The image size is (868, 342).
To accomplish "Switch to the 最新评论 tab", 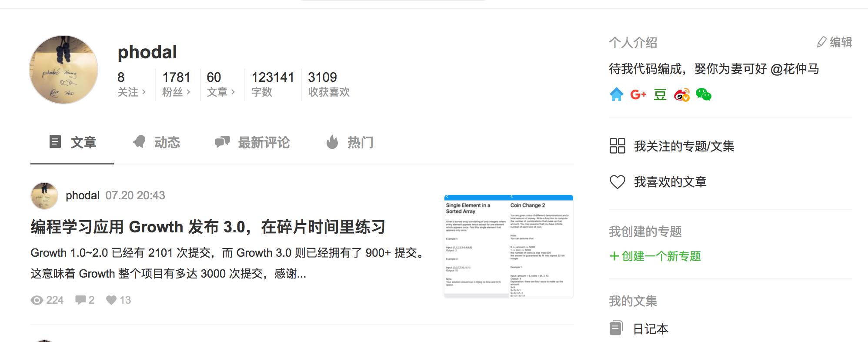I will 253,143.
